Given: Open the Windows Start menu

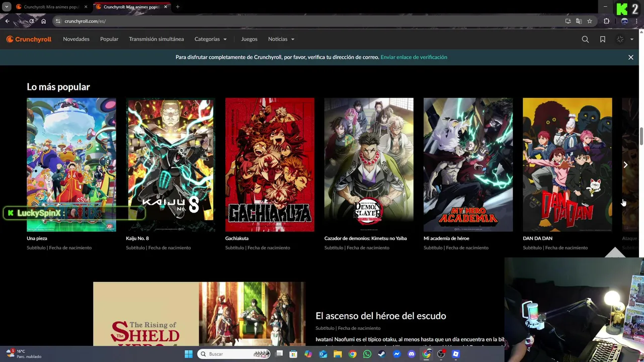Looking at the screenshot, I should click(x=188, y=354).
